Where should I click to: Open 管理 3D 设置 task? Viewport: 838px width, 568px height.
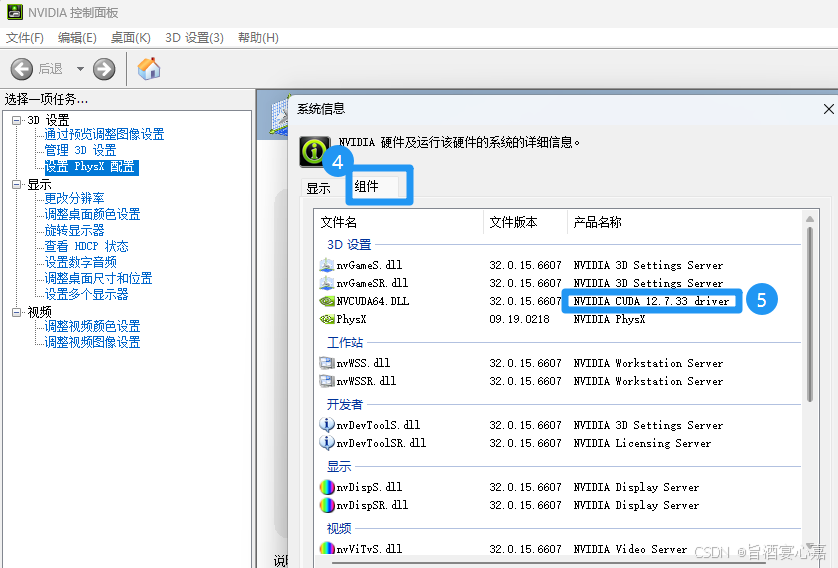[80, 150]
